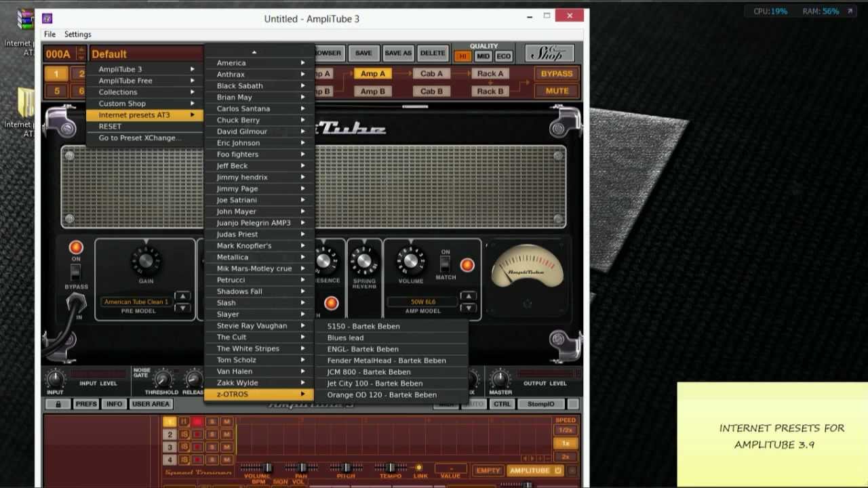Choose Go to Preset XChange
This screenshot has width=868, height=488.
tap(144, 138)
